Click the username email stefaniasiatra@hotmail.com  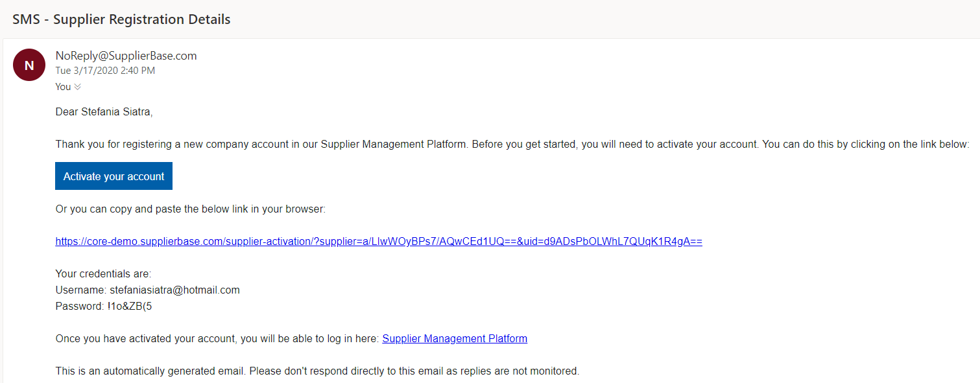174,290
